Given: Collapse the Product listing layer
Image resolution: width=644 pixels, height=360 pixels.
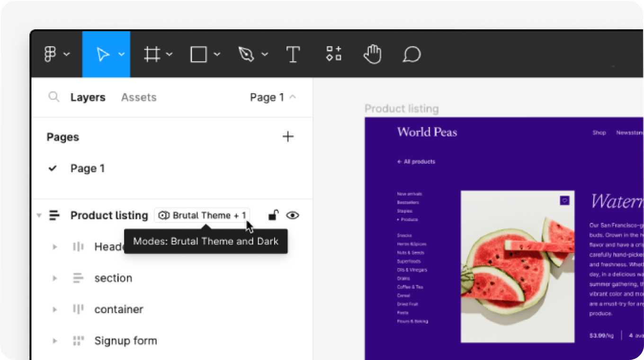Looking at the screenshot, I should [x=39, y=216].
